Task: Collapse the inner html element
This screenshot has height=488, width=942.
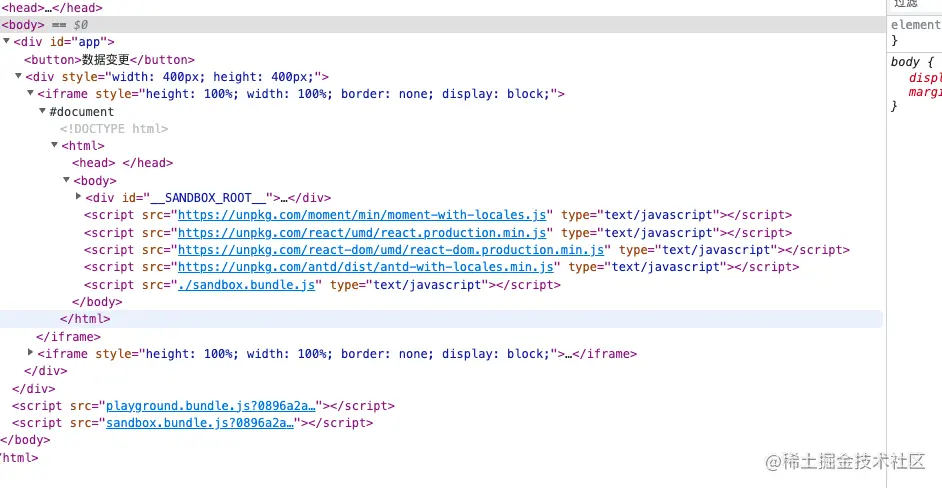Action: [54, 145]
